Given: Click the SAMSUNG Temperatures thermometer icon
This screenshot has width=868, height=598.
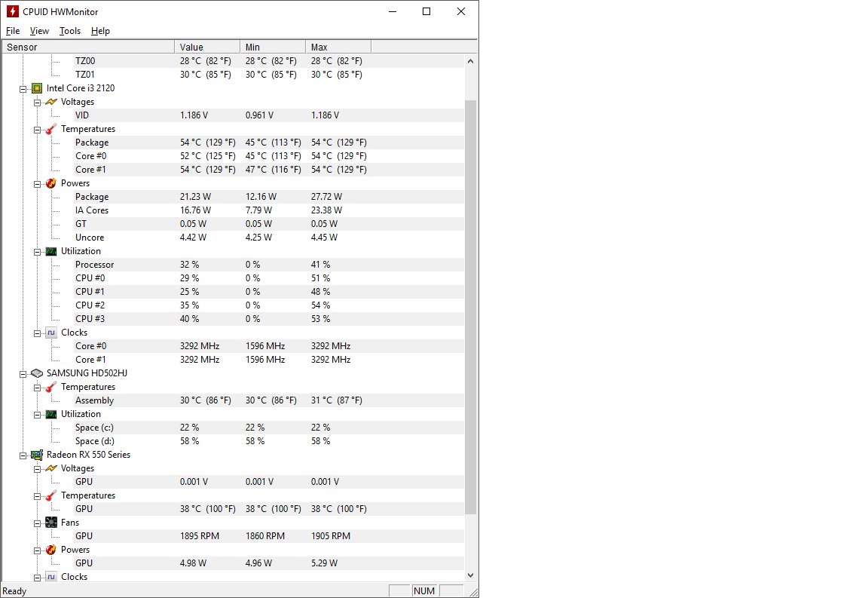Looking at the screenshot, I should 51,387.
